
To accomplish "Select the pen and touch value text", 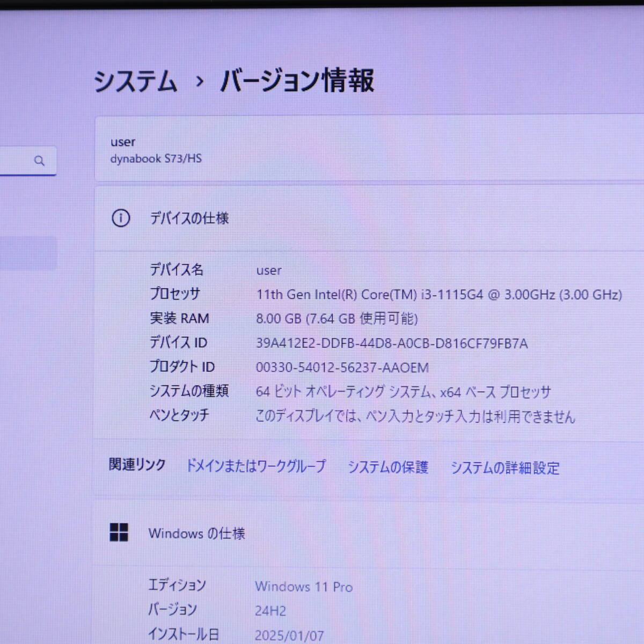I will (x=415, y=416).
